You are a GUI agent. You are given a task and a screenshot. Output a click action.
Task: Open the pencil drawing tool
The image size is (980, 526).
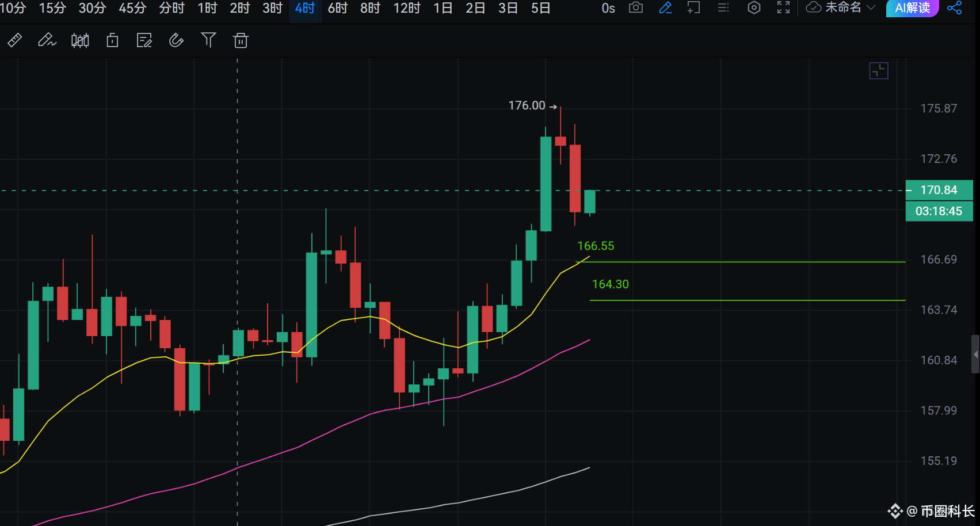(x=47, y=40)
